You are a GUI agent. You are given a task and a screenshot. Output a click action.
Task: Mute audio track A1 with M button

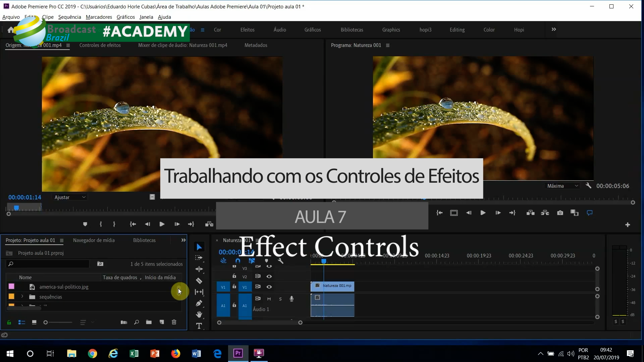pos(269,299)
